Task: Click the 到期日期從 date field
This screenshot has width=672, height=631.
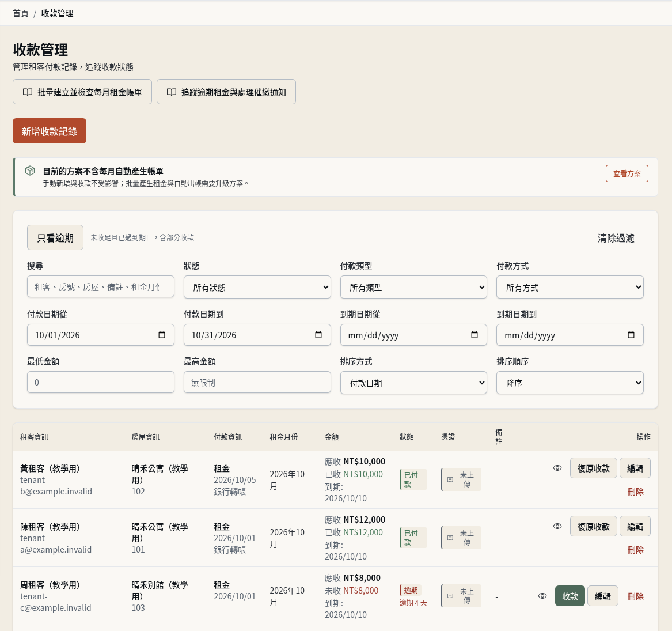Action: 413,335
